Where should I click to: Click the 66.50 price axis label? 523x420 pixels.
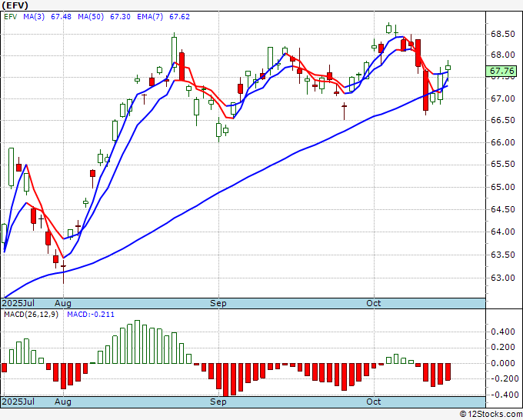coord(502,120)
